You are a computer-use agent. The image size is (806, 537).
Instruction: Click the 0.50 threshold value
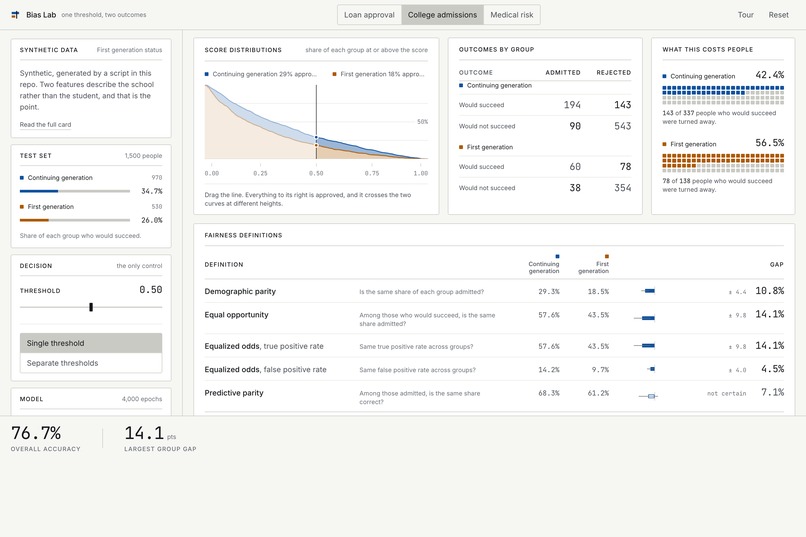151,290
